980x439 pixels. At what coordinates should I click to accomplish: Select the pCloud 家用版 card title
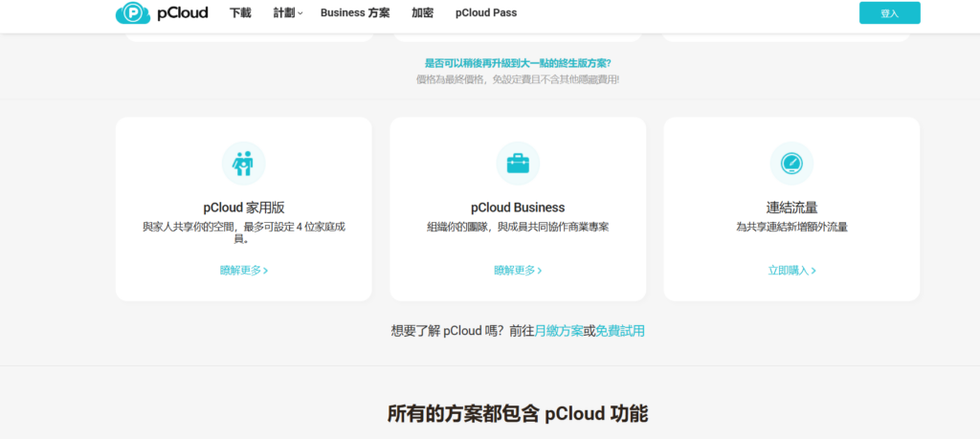[244, 208]
